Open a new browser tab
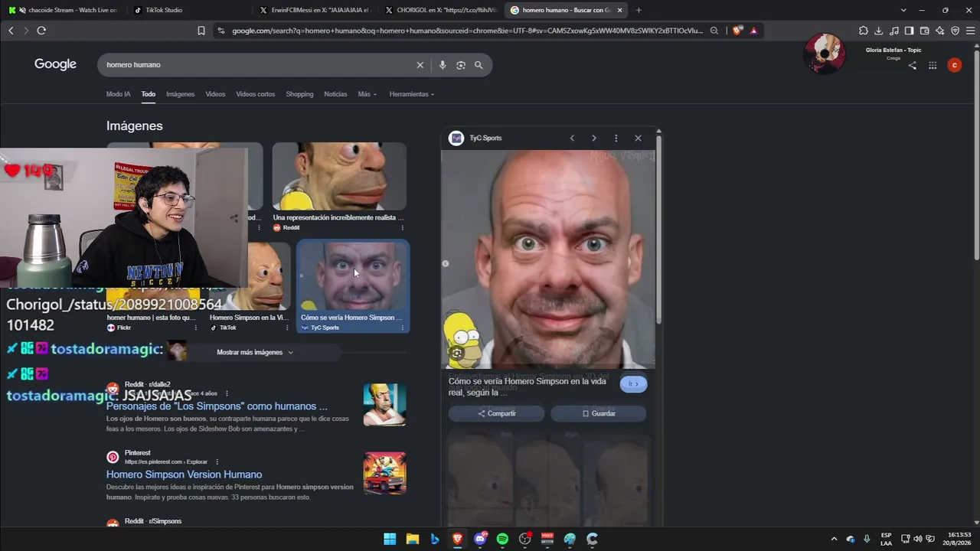980x551 pixels. pyautogui.click(x=639, y=10)
